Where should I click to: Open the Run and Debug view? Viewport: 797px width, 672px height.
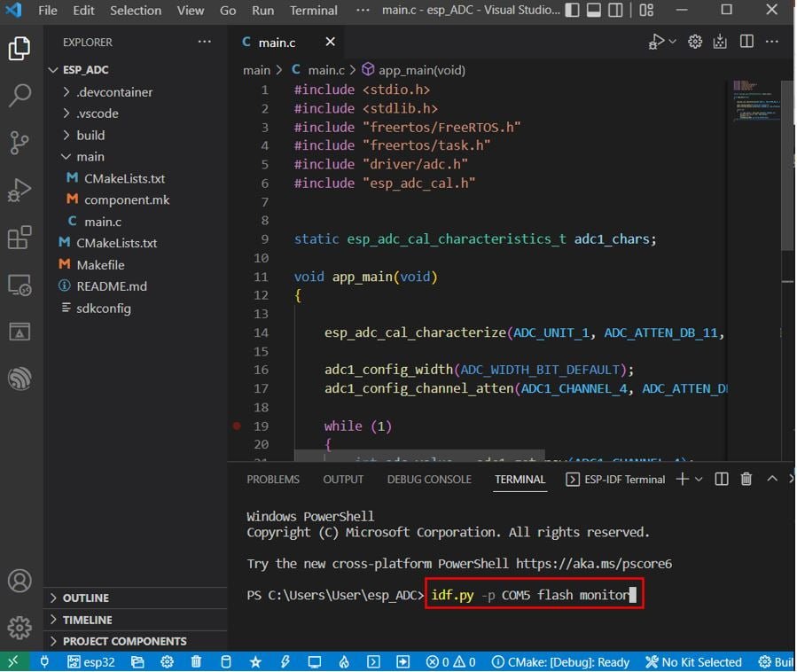20,190
